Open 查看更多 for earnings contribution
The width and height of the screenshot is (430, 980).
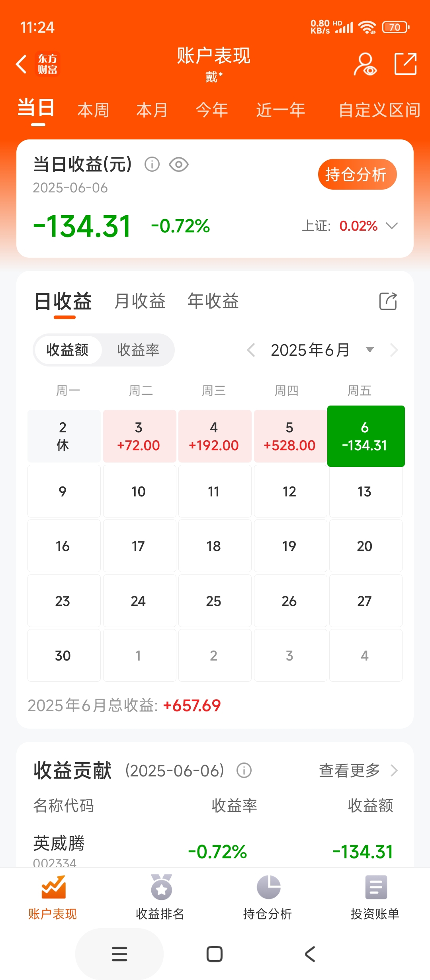pos(358,770)
